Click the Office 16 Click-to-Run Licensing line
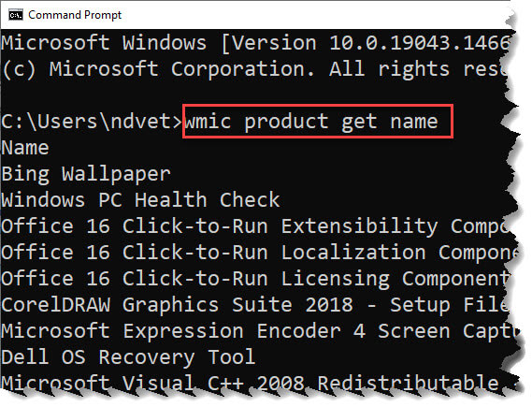Viewport: 532px width, 407px height. (255, 279)
